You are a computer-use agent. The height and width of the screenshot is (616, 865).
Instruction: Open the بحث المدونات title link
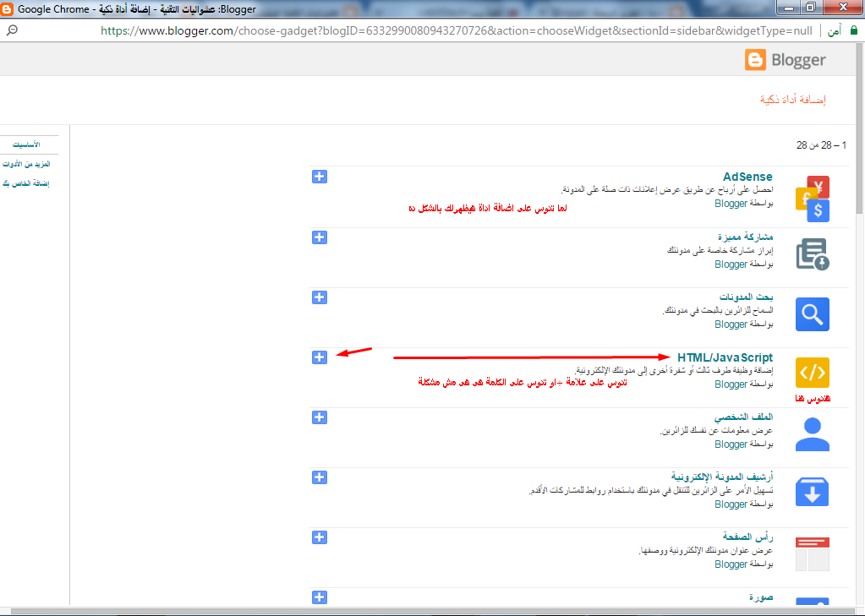pyautogui.click(x=746, y=297)
